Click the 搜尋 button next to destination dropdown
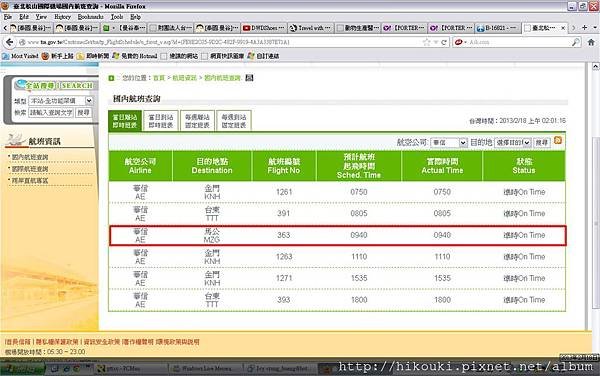600x376 pixels. [542, 143]
